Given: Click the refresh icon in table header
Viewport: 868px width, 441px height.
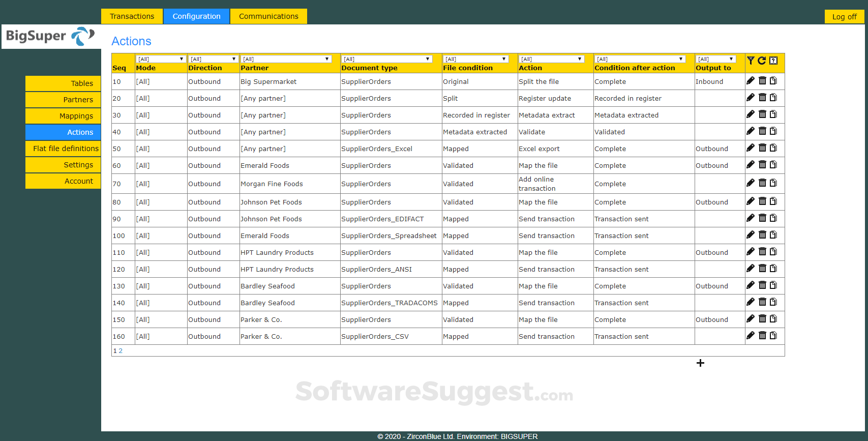Looking at the screenshot, I should pos(762,61).
